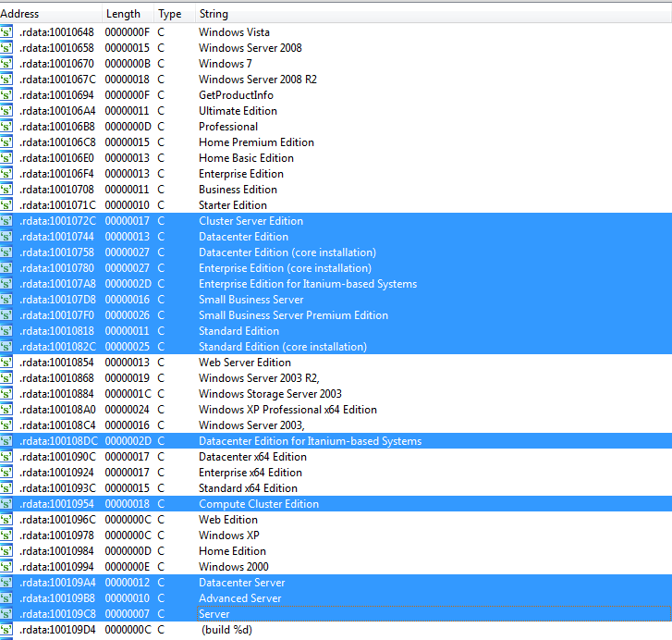This screenshot has width=672, height=640.
Task: Click length value 0000000D of Professional row
Action: click(x=128, y=127)
